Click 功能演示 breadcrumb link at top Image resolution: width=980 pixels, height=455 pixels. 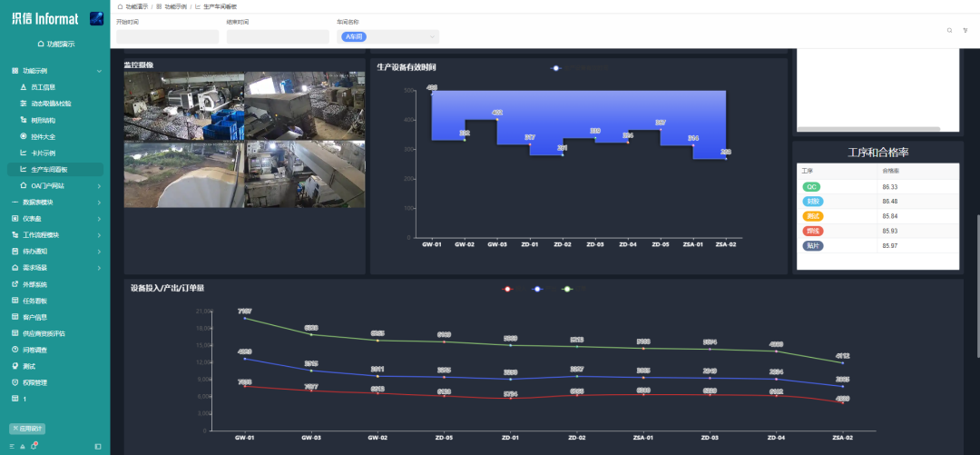click(138, 5)
